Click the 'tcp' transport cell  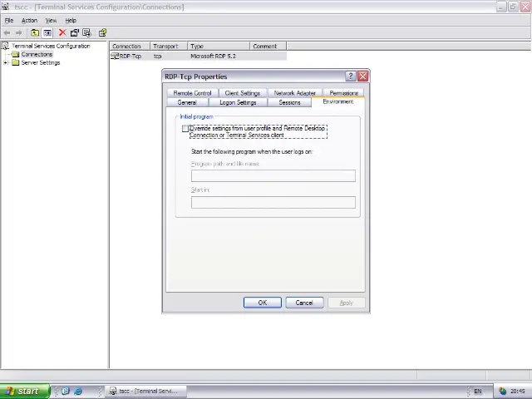coord(157,56)
